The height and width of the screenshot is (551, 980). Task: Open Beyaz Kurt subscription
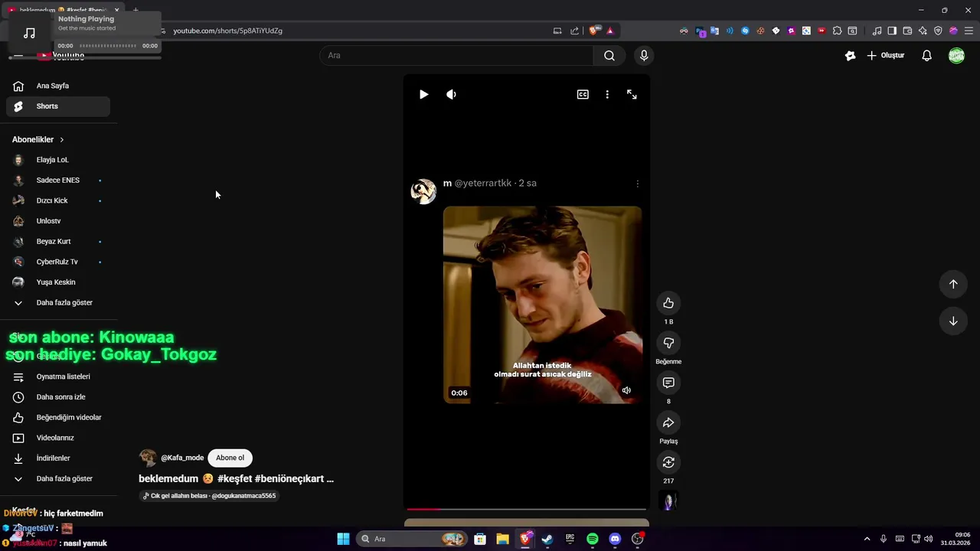click(x=58, y=241)
